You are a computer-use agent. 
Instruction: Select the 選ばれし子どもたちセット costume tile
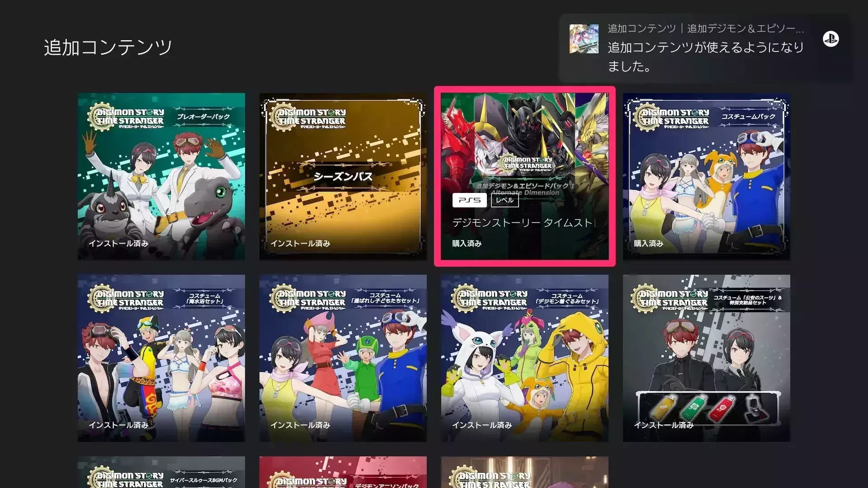click(343, 357)
